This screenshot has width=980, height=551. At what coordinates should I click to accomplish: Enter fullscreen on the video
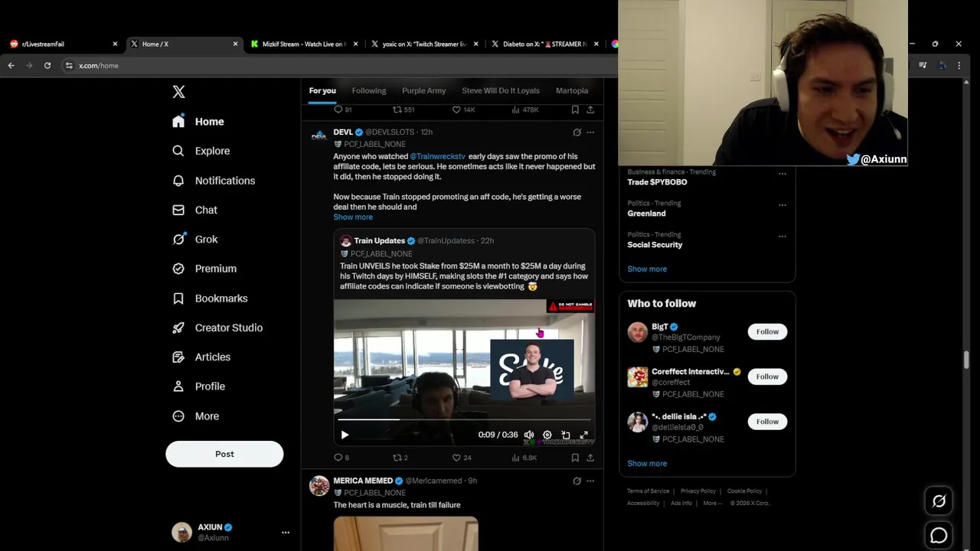[584, 435]
